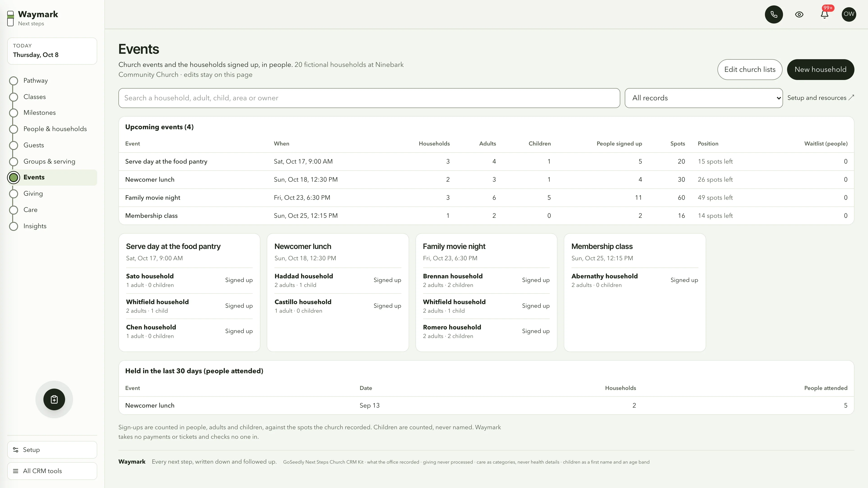Select Guests in the sidebar
This screenshot has height=488, width=868.
(34, 145)
